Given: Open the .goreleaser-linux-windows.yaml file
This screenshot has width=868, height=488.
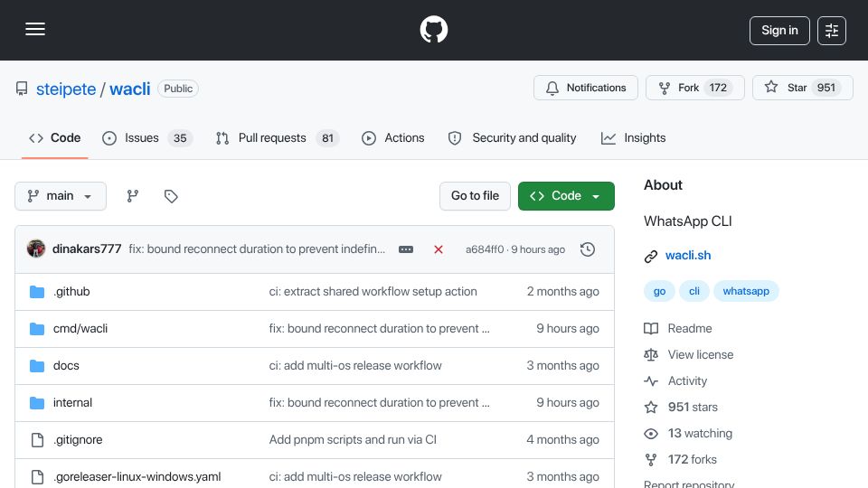Looking at the screenshot, I should pos(137,477).
